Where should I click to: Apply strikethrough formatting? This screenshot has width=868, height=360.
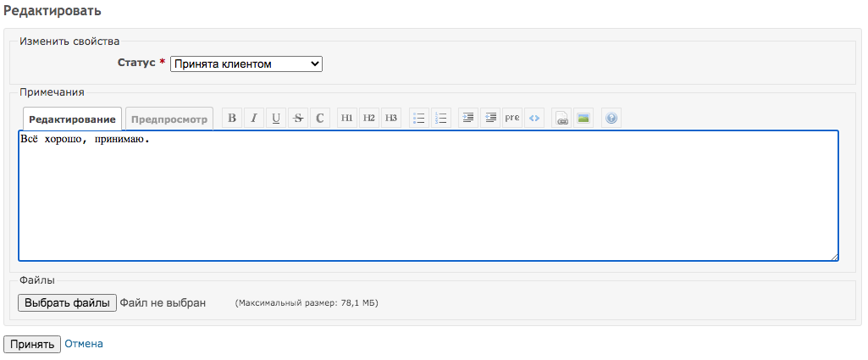click(x=298, y=119)
